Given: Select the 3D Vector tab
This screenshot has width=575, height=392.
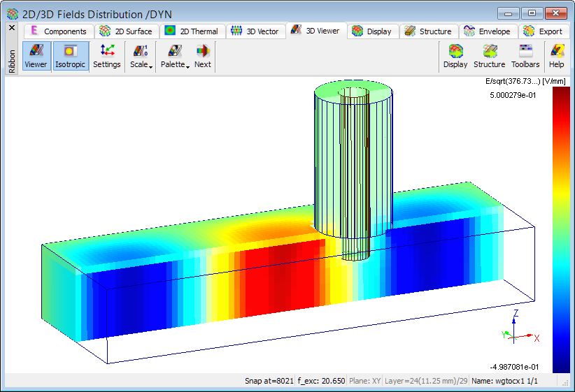Looking at the screenshot, I should [255, 31].
